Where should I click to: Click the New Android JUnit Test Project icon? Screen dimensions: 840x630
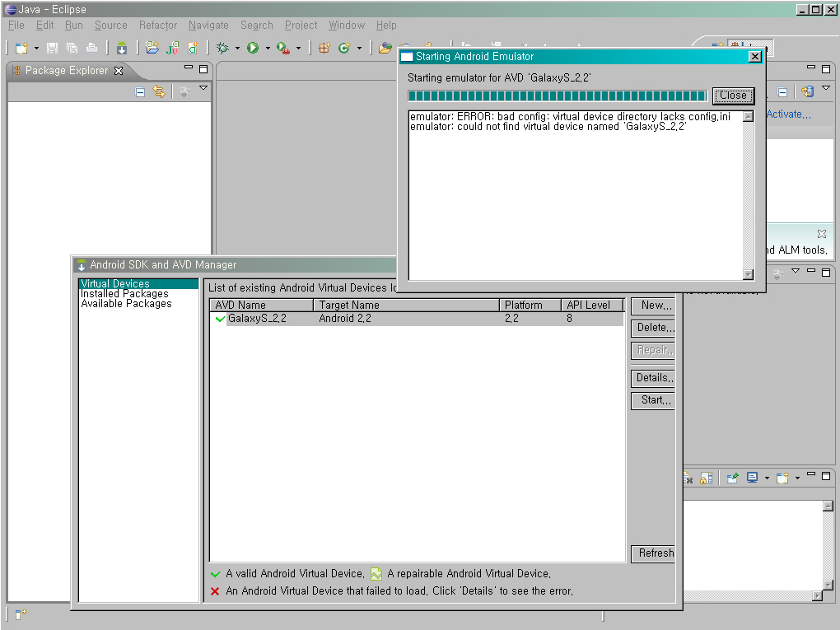click(x=172, y=49)
